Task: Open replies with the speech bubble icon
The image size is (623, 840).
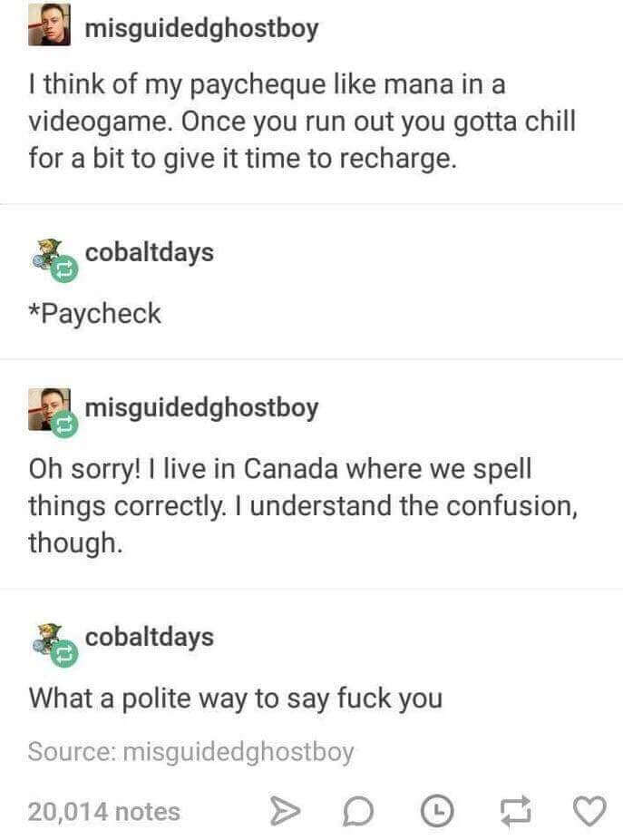Action: pyautogui.click(x=357, y=811)
